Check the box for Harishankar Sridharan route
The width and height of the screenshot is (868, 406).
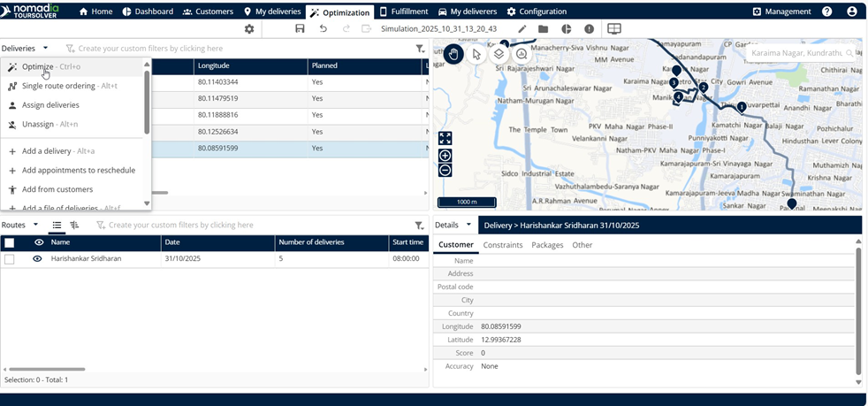tap(9, 259)
